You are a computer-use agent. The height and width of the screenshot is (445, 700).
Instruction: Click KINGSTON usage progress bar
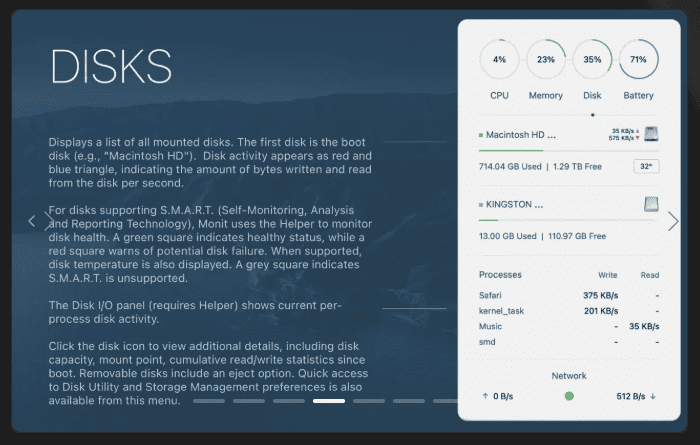tap(569, 220)
